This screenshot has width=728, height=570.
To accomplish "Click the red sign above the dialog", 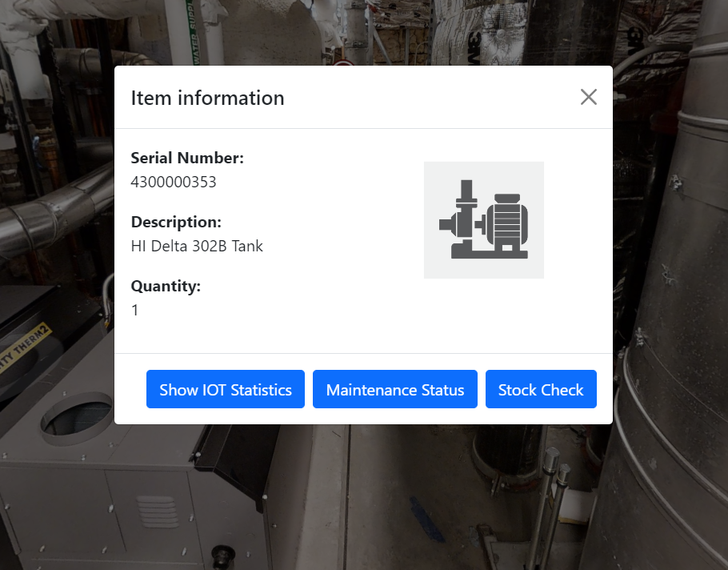I will [344, 62].
